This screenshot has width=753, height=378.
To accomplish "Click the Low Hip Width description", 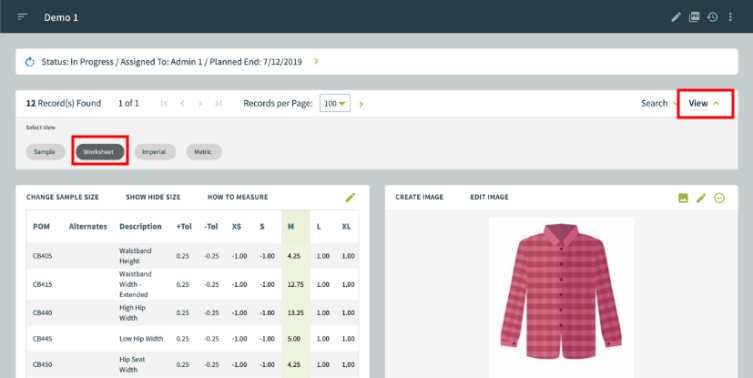I will [x=141, y=339].
